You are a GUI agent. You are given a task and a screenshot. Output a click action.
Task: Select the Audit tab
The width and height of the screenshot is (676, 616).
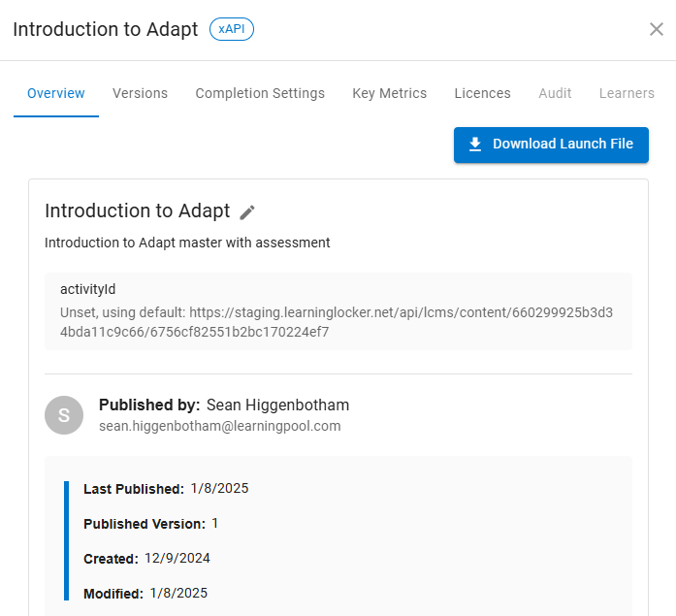555,94
